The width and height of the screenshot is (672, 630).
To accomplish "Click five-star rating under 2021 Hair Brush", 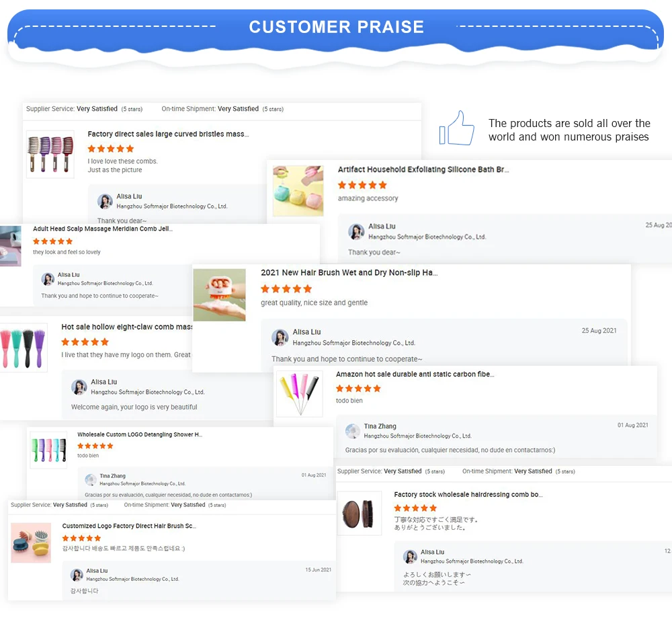I will [286, 289].
